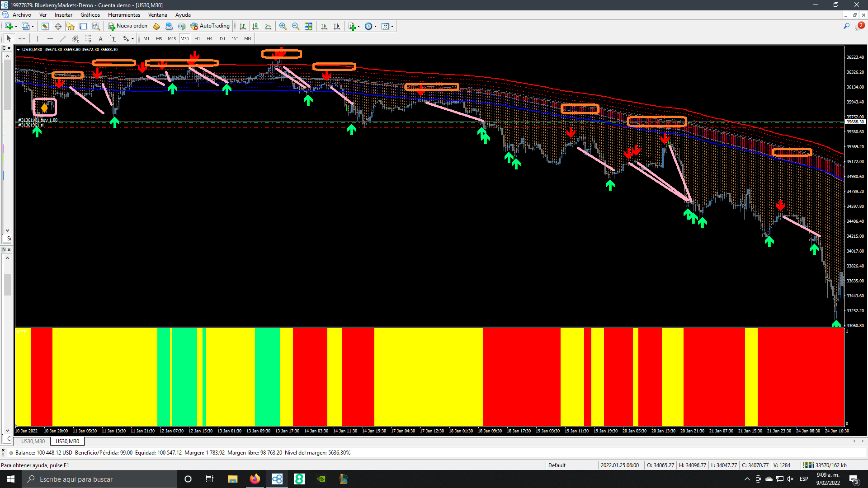
Task: Open Firefox from the Windows taskbar
Action: [255, 479]
